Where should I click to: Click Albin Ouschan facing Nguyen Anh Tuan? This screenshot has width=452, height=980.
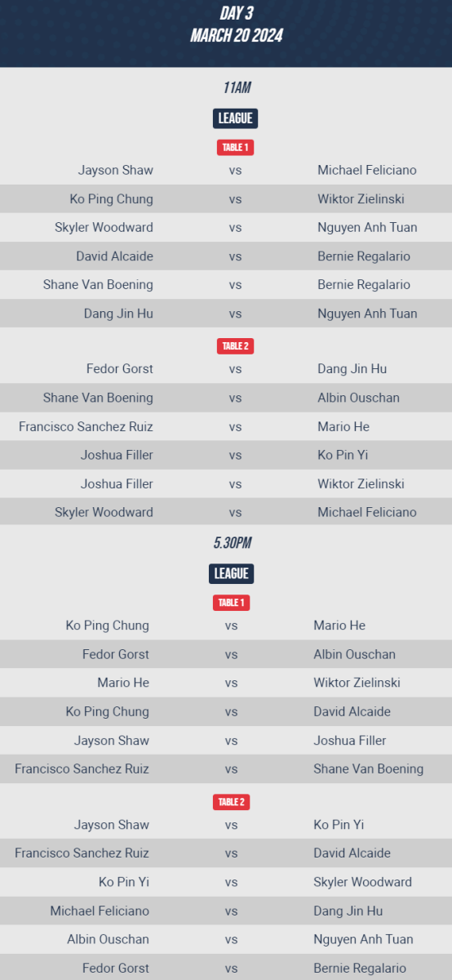pyautogui.click(x=108, y=939)
